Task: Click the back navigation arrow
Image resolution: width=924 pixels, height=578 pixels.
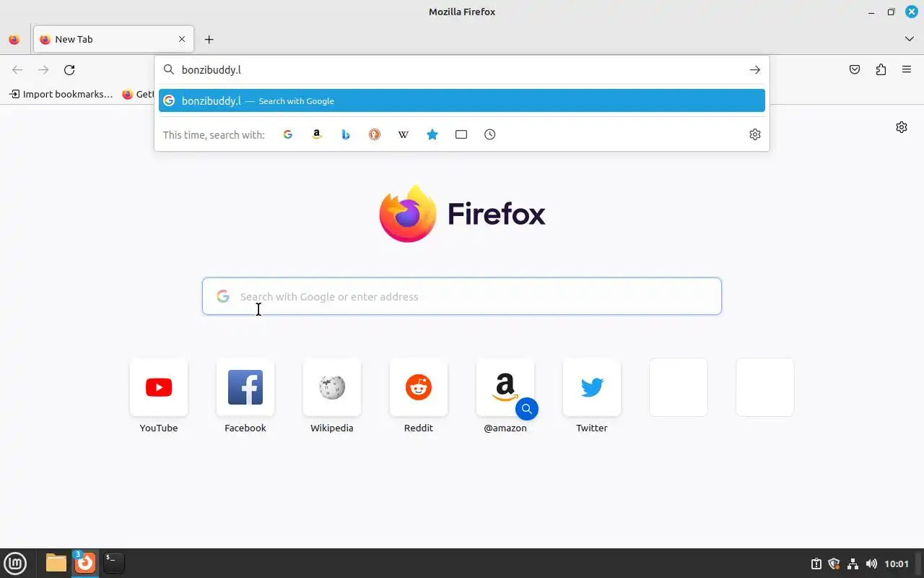Action: (17, 70)
